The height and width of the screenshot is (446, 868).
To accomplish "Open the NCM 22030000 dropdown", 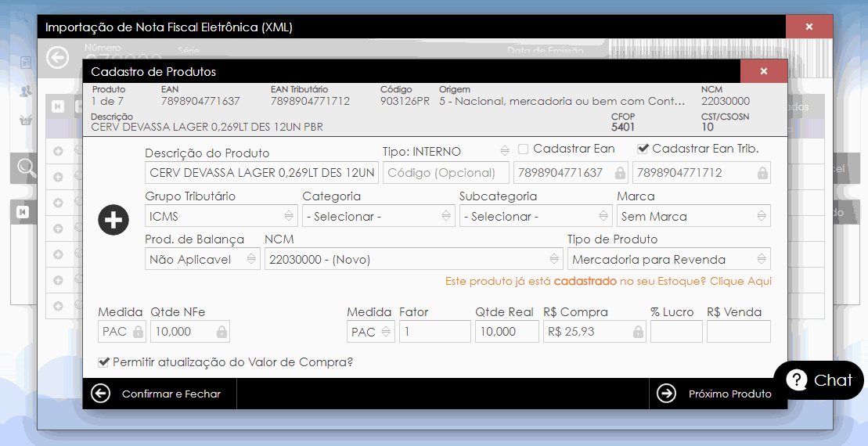I will click(x=413, y=259).
